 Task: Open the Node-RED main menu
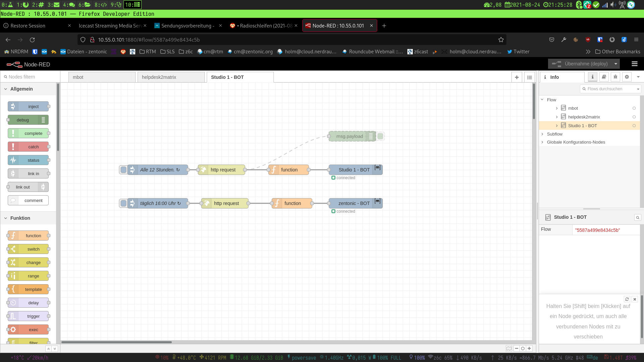point(635,64)
